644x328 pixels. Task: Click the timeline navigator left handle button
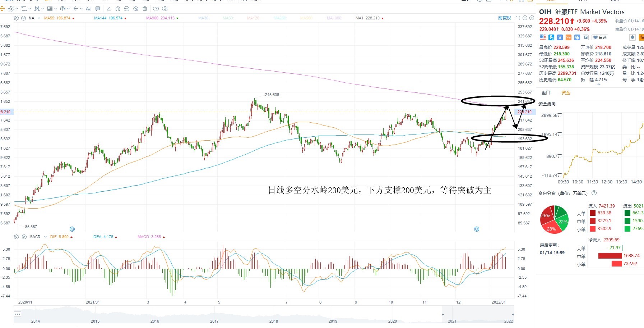[17, 314]
